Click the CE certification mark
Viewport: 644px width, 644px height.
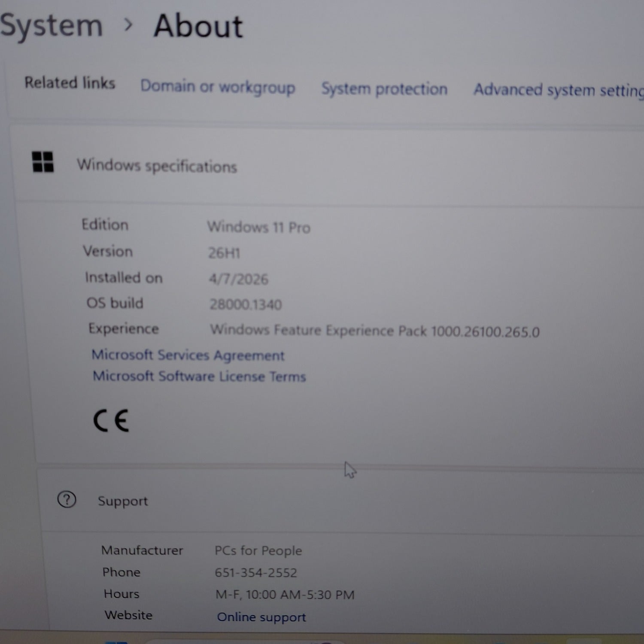pos(111,420)
